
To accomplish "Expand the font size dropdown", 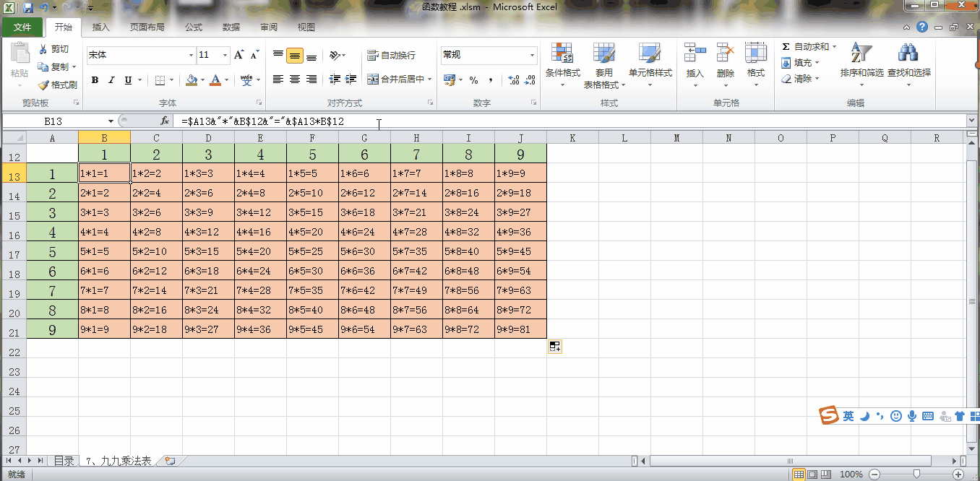I will coord(225,56).
